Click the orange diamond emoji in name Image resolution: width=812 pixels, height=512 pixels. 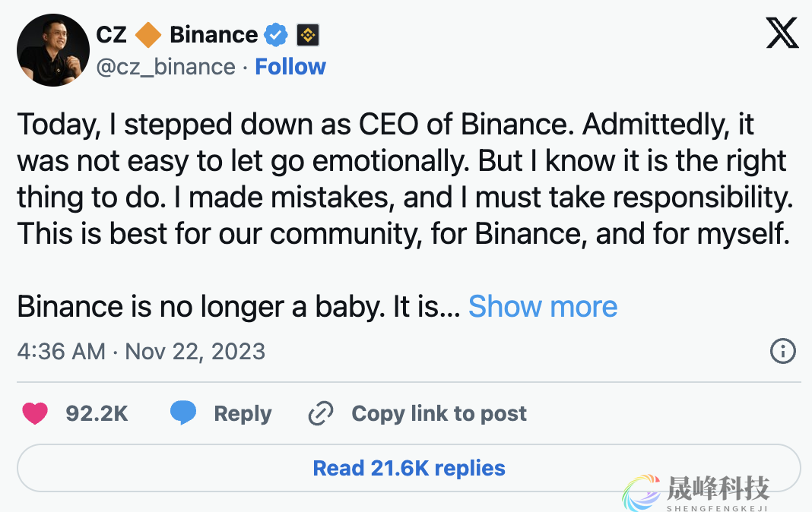[148, 35]
